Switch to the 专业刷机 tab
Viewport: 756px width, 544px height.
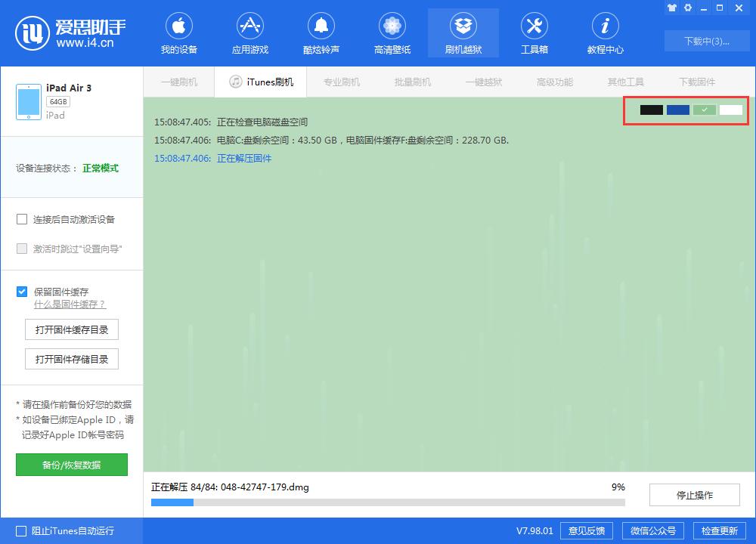341,81
